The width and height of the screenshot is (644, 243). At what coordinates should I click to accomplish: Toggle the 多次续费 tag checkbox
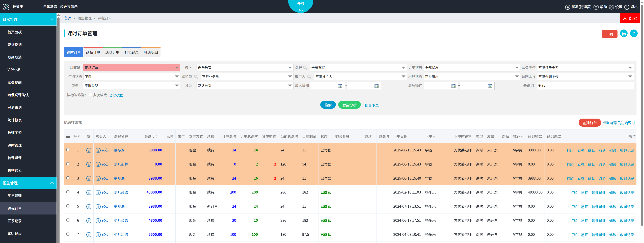point(90,95)
